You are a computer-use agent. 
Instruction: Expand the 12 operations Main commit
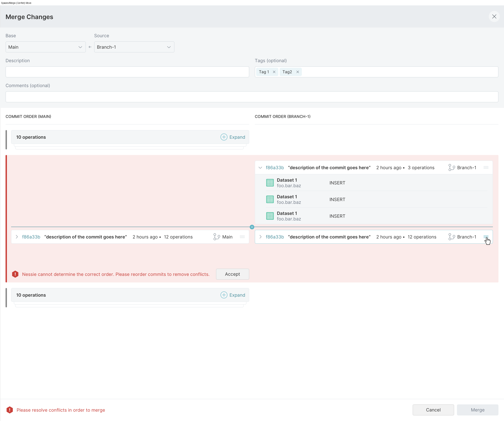(17, 237)
